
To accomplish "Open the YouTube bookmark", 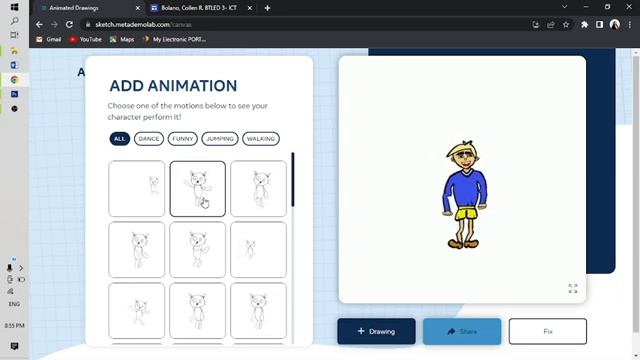I will pos(85,39).
